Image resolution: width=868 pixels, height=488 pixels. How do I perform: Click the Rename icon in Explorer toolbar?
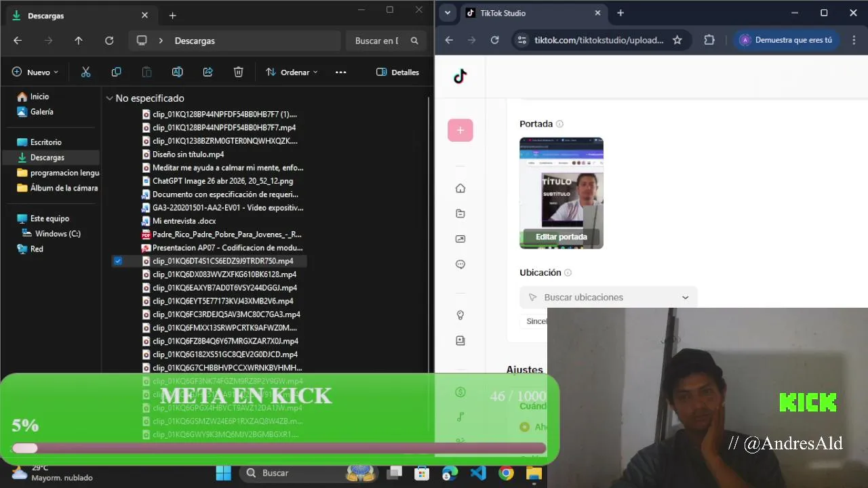coord(177,72)
